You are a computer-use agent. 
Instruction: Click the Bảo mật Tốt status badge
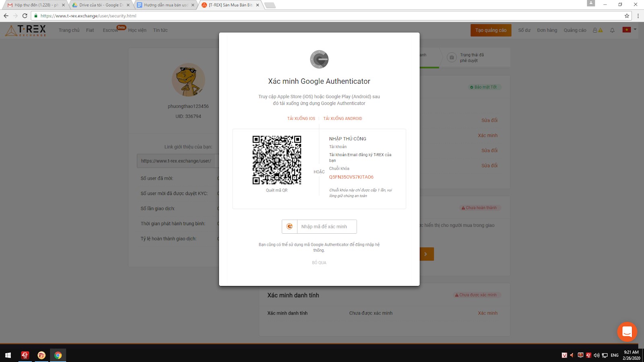coord(483,87)
